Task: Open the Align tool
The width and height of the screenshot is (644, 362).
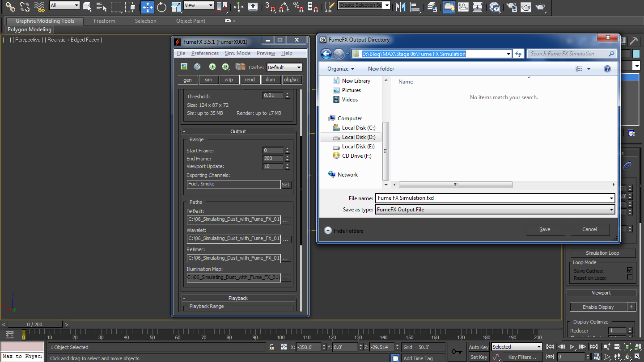Action: click(415, 7)
